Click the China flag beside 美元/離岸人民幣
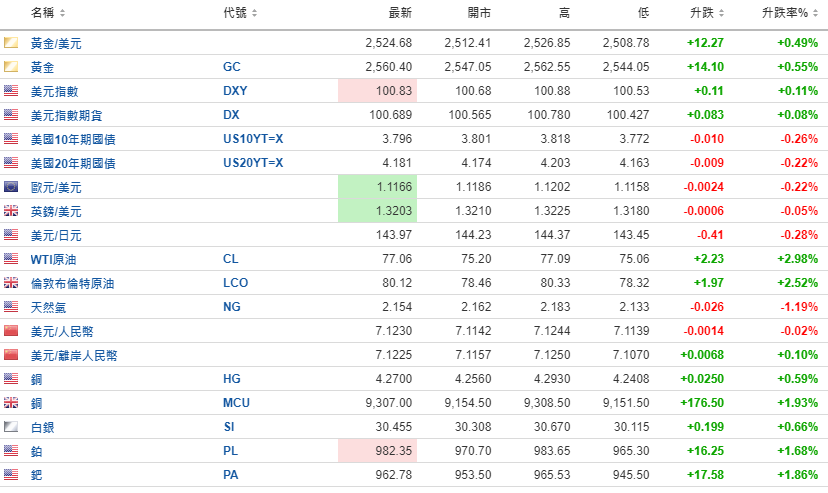 click(12, 355)
